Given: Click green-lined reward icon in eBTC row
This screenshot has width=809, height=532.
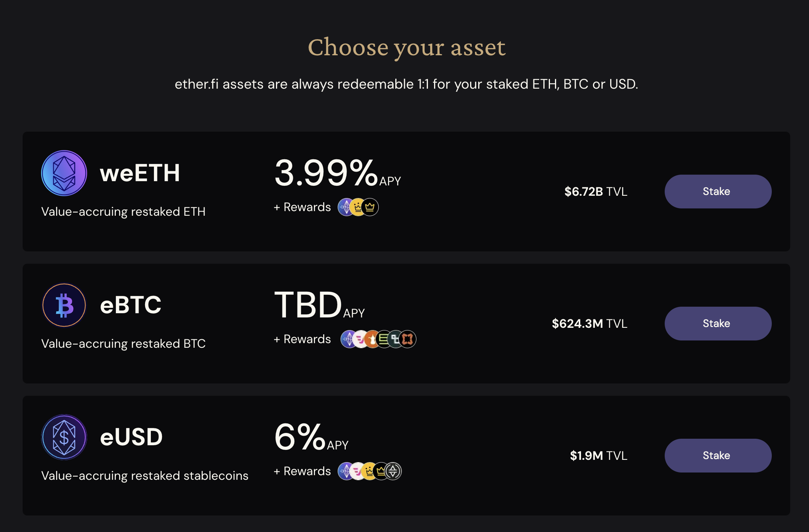Looking at the screenshot, I should [384, 339].
